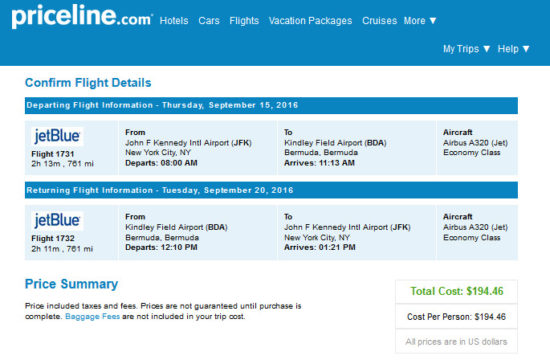Click the Confirm Flight Details heading

pos(88,83)
